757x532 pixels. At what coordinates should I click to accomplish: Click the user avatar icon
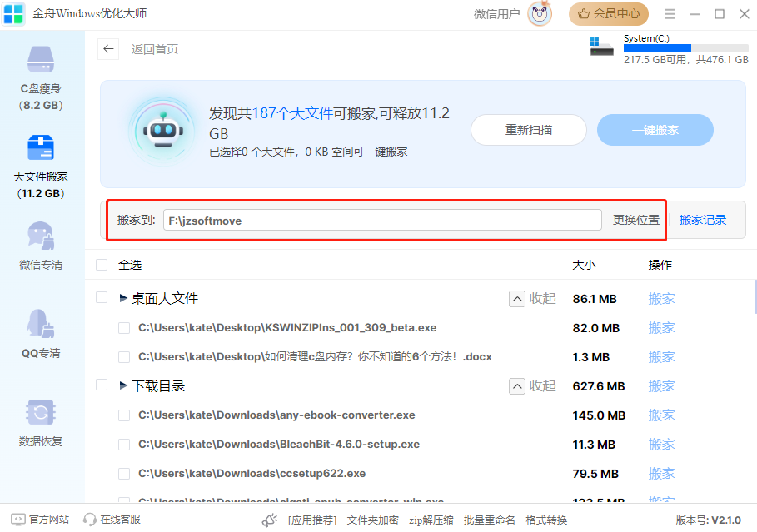540,14
